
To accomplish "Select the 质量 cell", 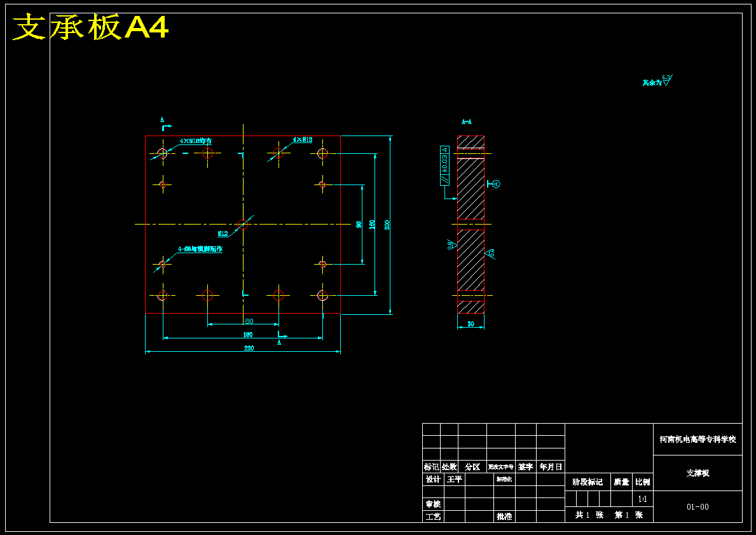I will pyautogui.click(x=621, y=482).
